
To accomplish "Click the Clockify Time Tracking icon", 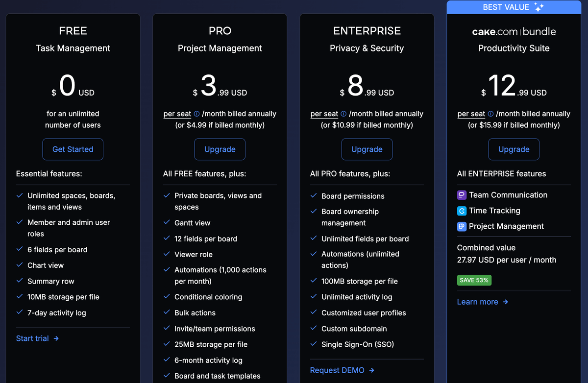I will (461, 211).
